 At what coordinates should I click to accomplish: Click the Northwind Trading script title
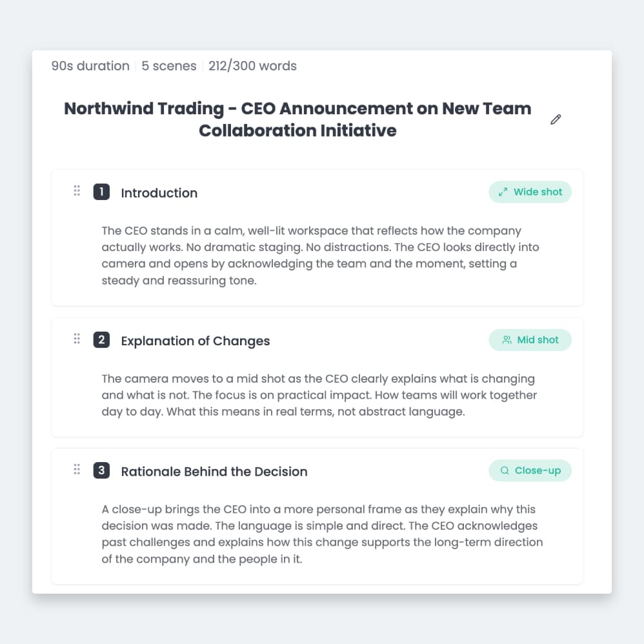click(297, 119)
